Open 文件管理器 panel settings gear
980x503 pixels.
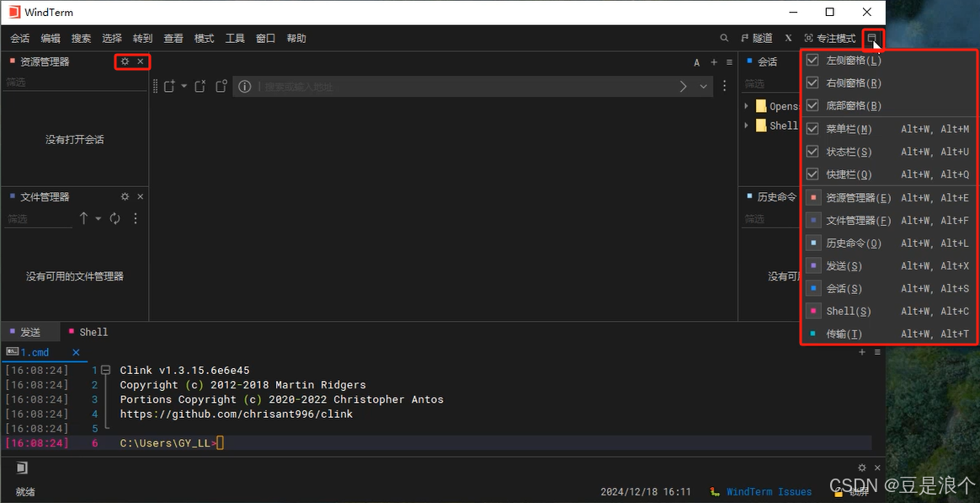point(125,196)
